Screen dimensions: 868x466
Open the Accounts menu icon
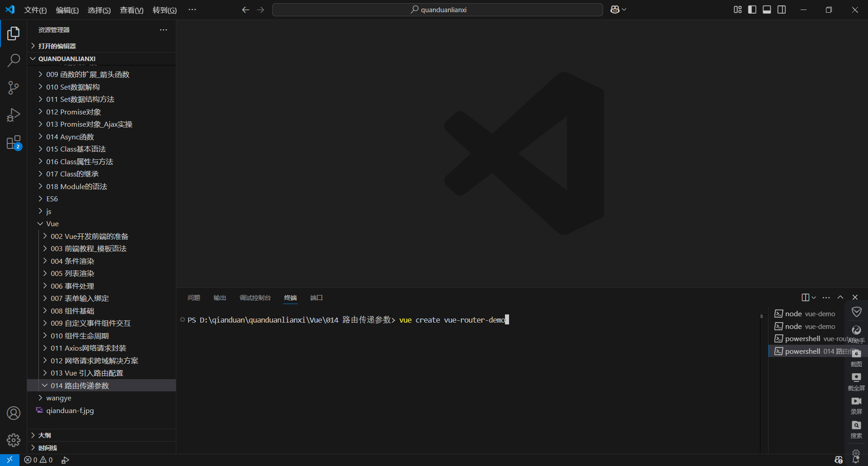(14, 413)
